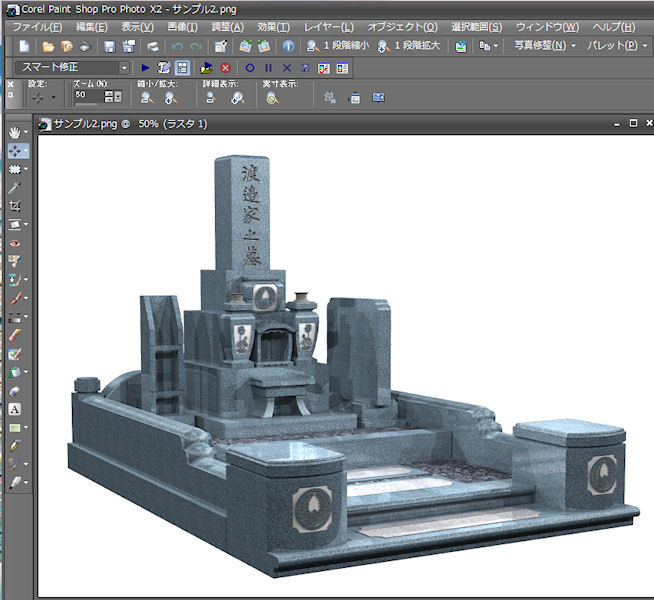Select the Lighten/Darken tool

click(x=15, y=317)
